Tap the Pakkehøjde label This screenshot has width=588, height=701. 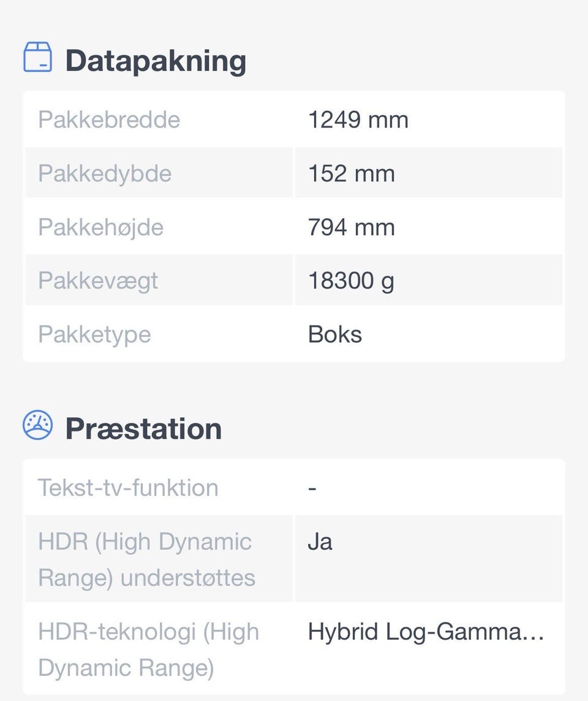click(100, 227)
